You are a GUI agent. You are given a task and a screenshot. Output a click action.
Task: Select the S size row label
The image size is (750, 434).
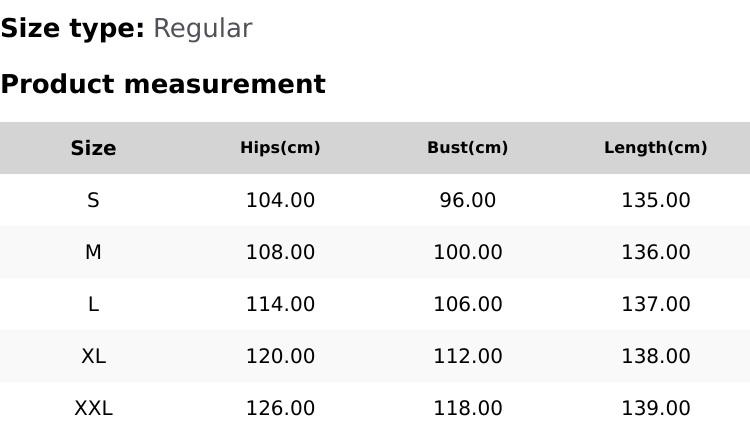[x=93, y=200]
